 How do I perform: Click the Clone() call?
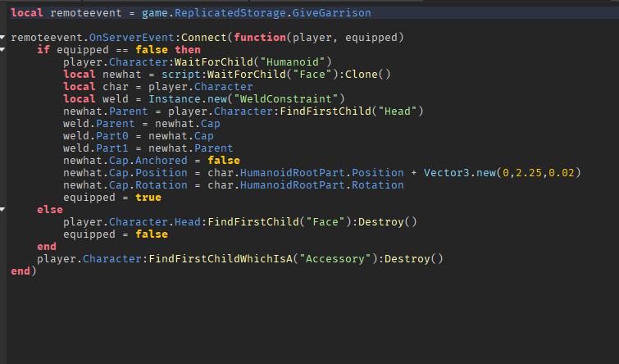pyautogui.click(x=367, y=75)
